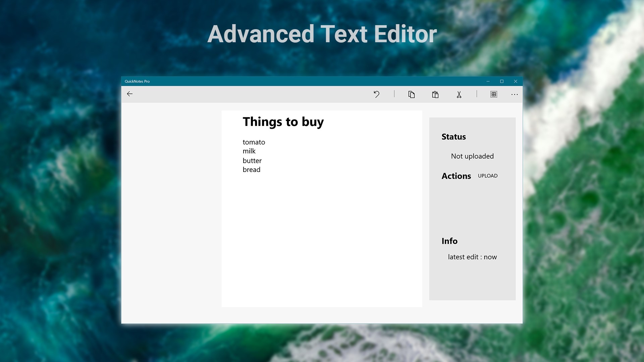Viewport: 644px width, 362px height.
Task: Click on the 'butter' line
Action: [252, 161]
